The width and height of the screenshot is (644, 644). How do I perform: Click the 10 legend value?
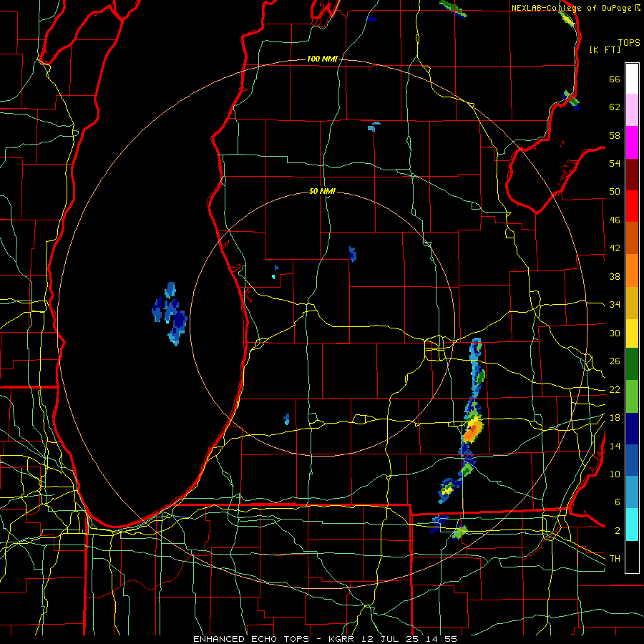[615, 474]
